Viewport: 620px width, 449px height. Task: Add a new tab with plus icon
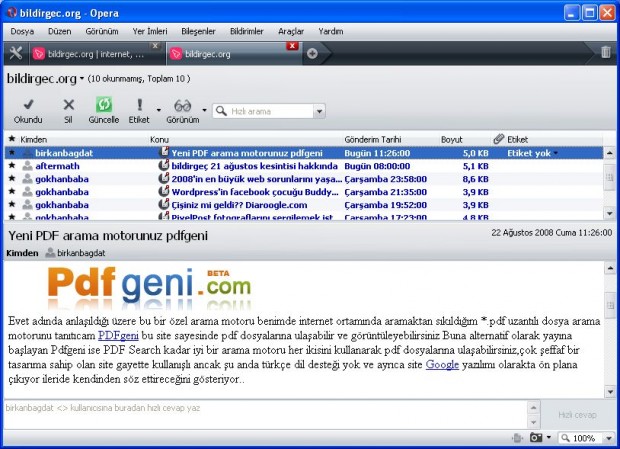coord(312,53)
